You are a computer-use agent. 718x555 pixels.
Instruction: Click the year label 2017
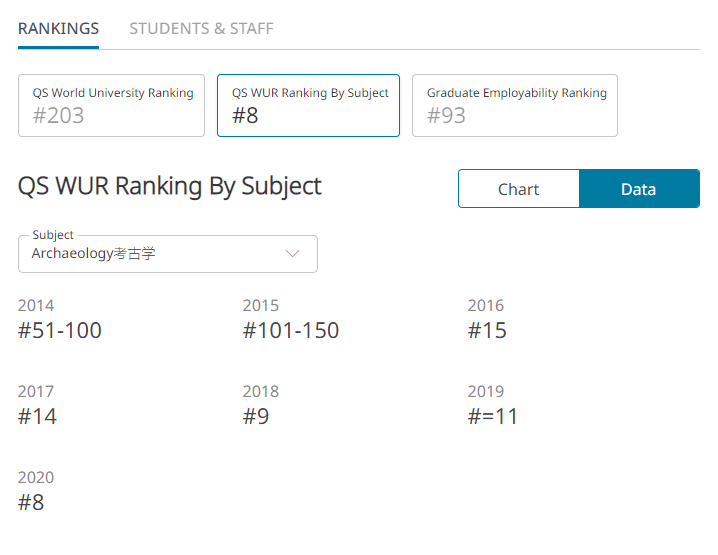(x=36, y=392)
